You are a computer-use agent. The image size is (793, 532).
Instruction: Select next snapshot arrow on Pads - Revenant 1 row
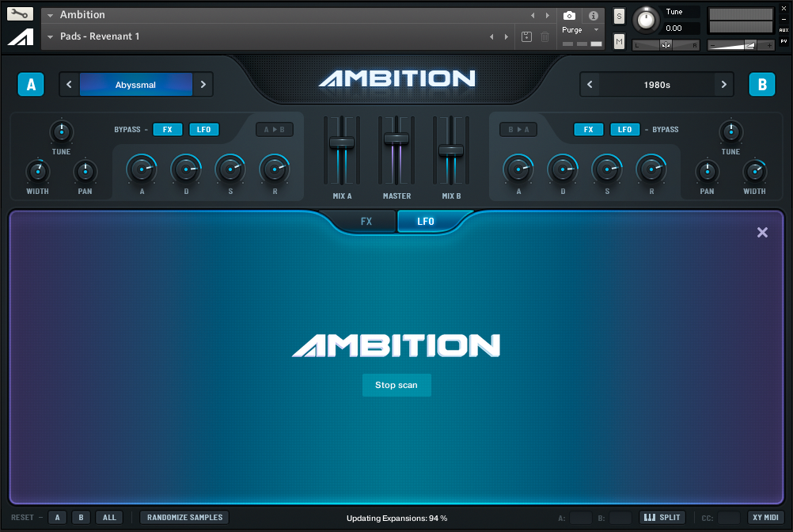point(507,36)
